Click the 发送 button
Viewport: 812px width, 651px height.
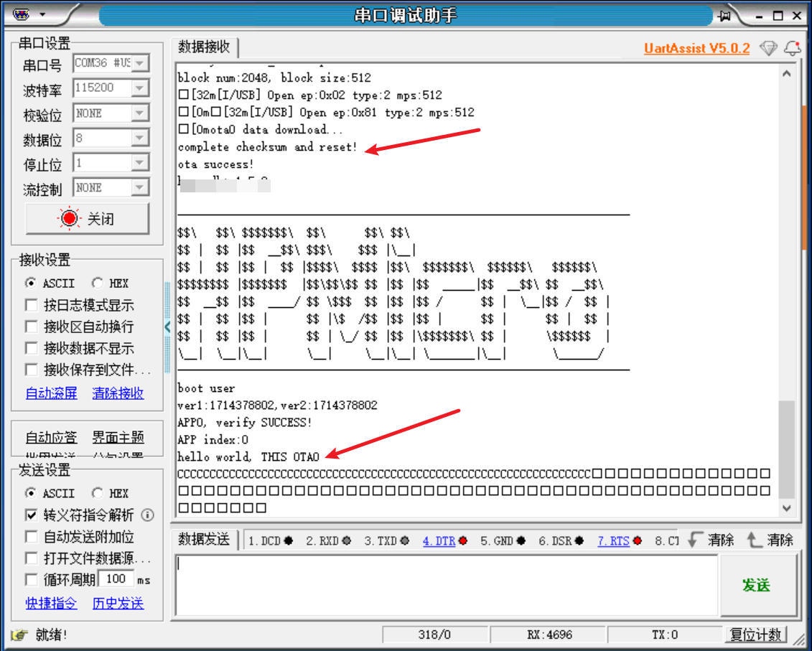point(757,585)
